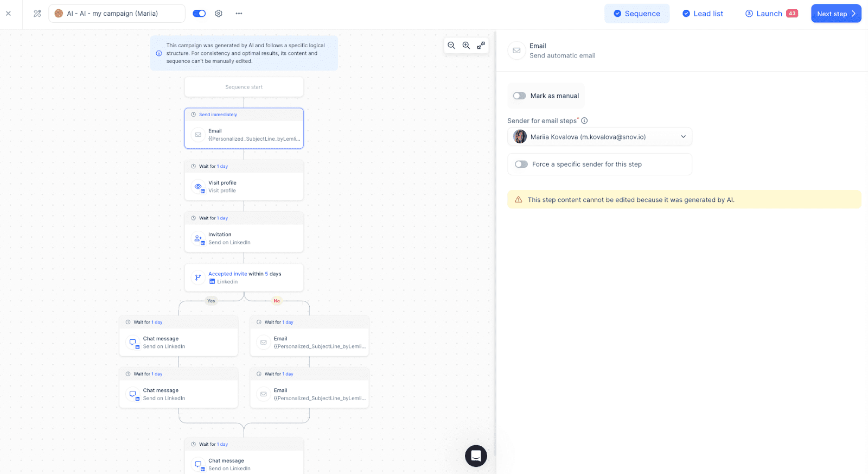Expand canvas to fullscreen view
This screenshot has width=868, height=474.
tap(481, 46)
